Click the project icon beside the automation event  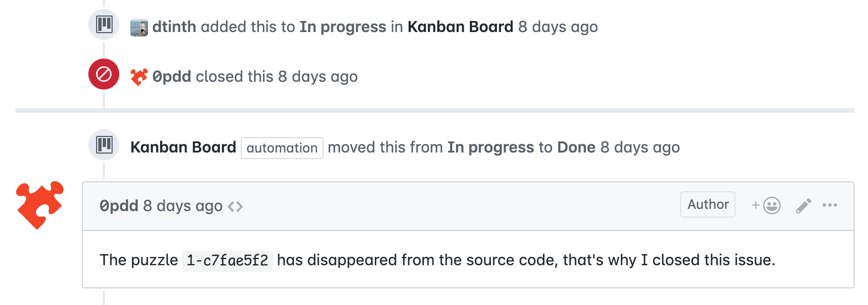(104, 145)
